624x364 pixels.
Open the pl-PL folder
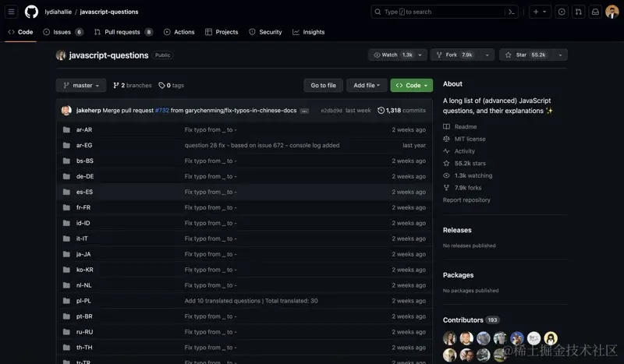point(83,301)
